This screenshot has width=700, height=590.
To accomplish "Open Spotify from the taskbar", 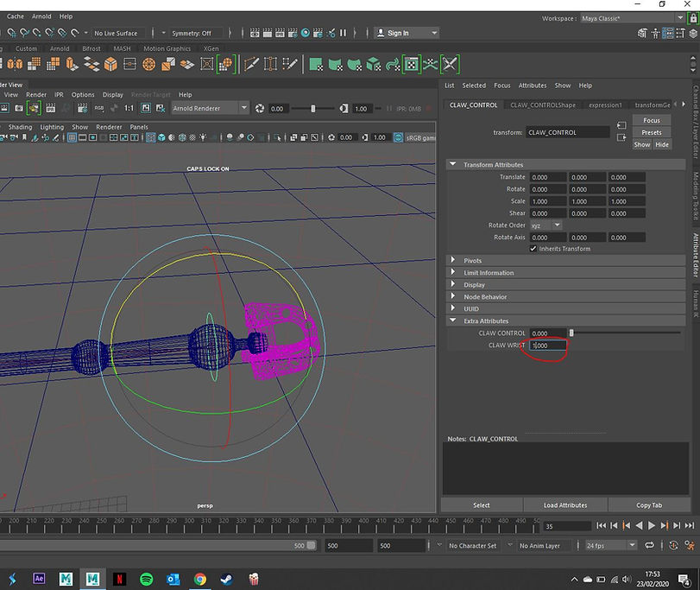I will [x=147, y=580].
